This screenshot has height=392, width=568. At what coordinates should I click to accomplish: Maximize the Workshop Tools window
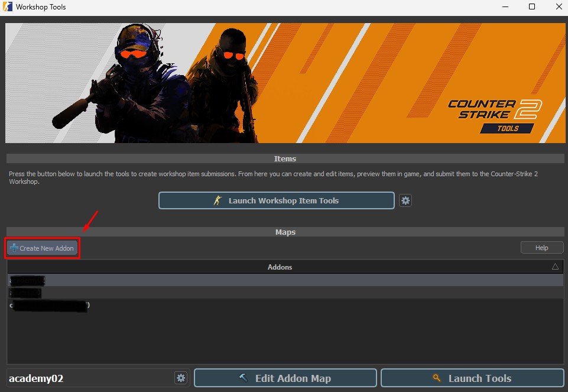[x=532, y=7]
